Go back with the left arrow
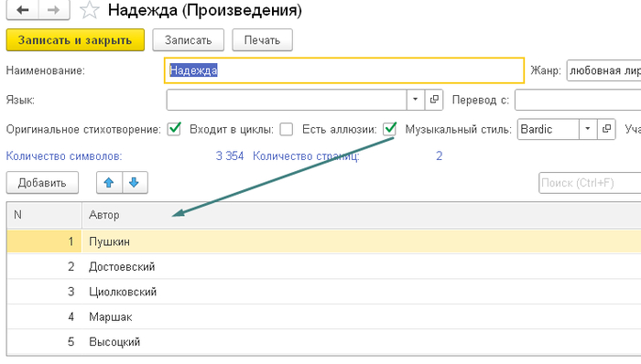The image size is (641, 364). click(23, 9)
